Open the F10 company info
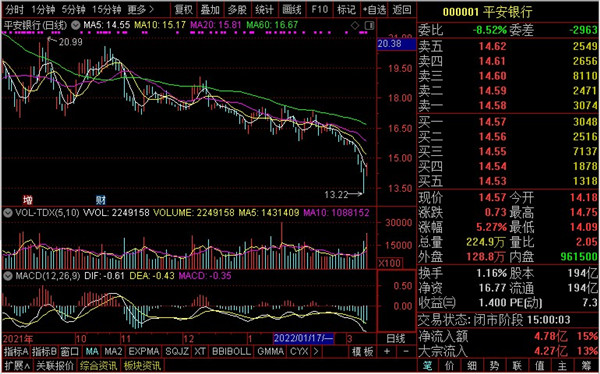This screenshot has width=600, height=374. (x=320, y=9)
